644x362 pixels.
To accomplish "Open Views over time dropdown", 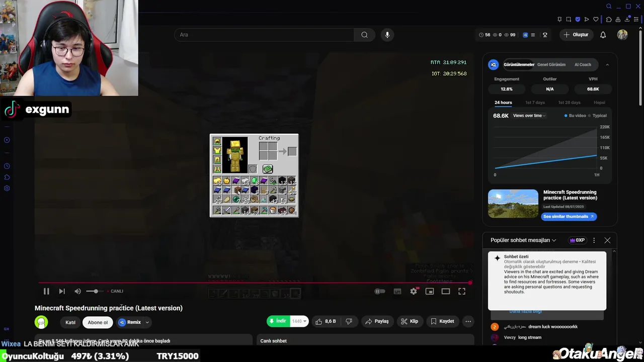I will click(x=529, y=116).
